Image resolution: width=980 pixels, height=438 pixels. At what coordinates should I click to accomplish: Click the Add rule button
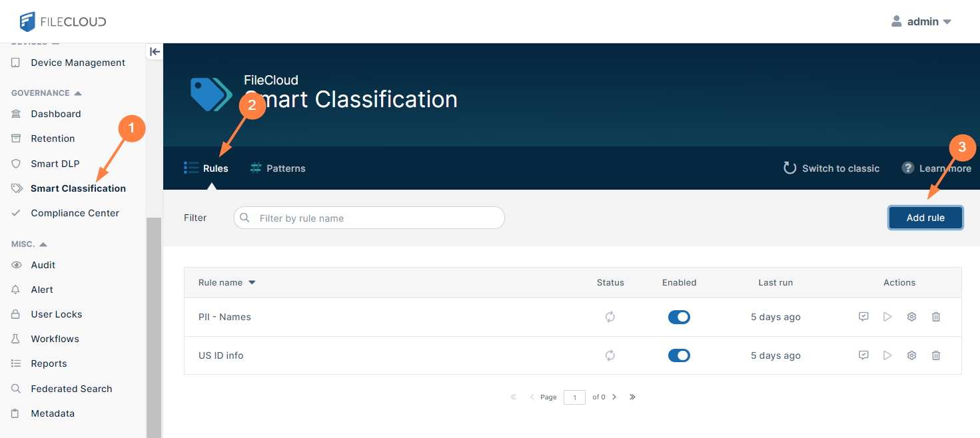pos(925,218)
